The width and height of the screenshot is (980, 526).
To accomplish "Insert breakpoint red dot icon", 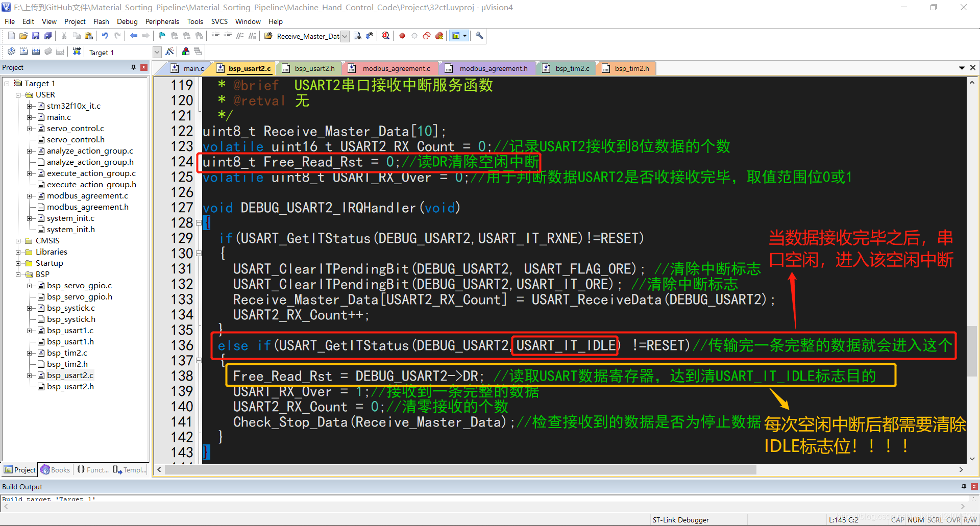I will (x=402, y=36).
